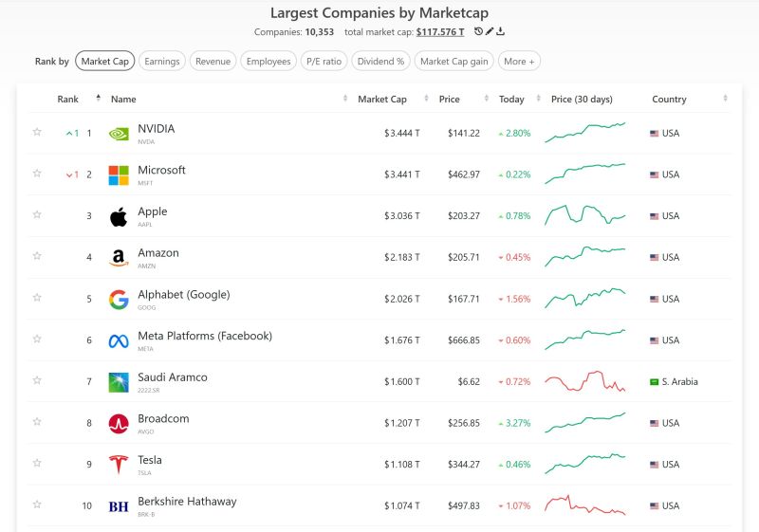Open the Meta Platforms (Facebook) row
This screenshot has height=532, width=759.
coord(205,336)
